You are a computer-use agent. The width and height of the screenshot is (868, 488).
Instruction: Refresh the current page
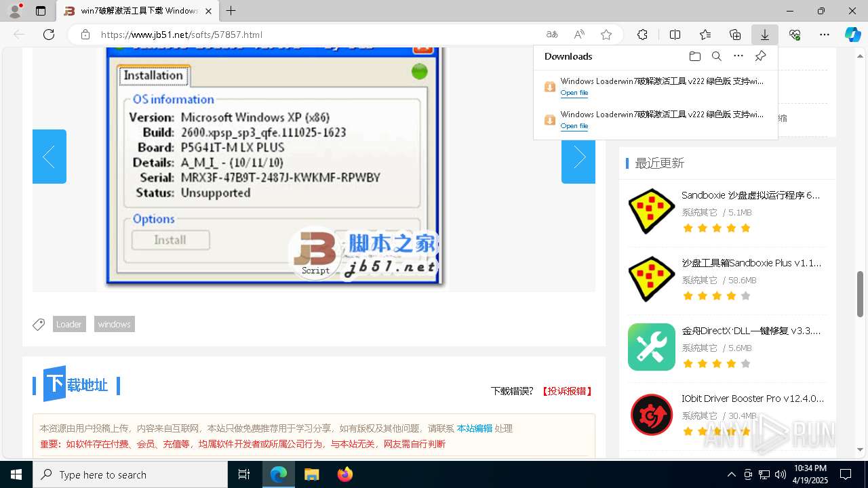point(49,35)
